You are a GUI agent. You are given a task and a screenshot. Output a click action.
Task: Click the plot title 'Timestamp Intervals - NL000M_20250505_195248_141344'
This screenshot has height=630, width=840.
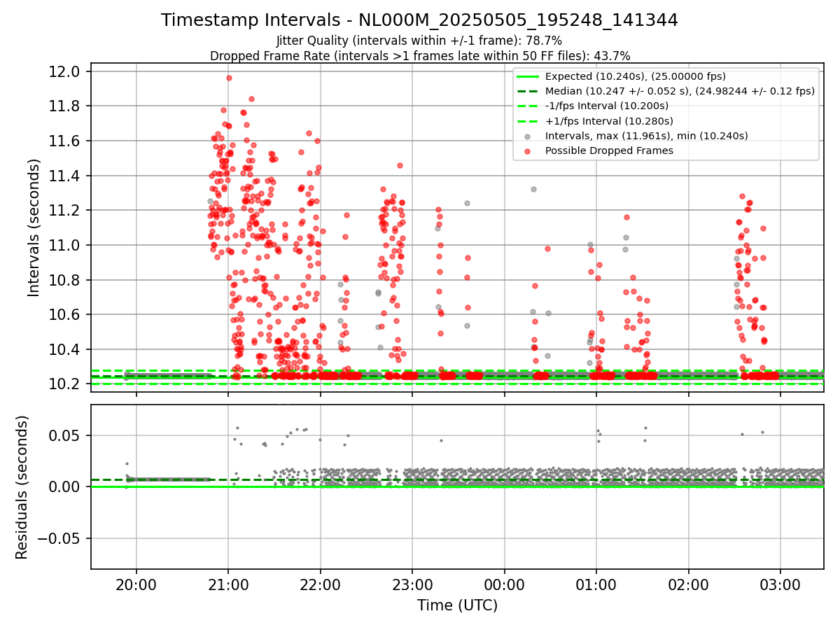click(x=419, y=20)
